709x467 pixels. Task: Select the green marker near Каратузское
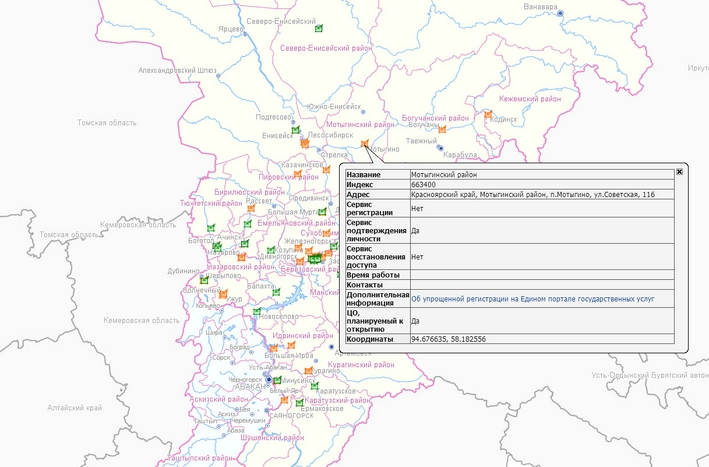click(x=315, y=386)
